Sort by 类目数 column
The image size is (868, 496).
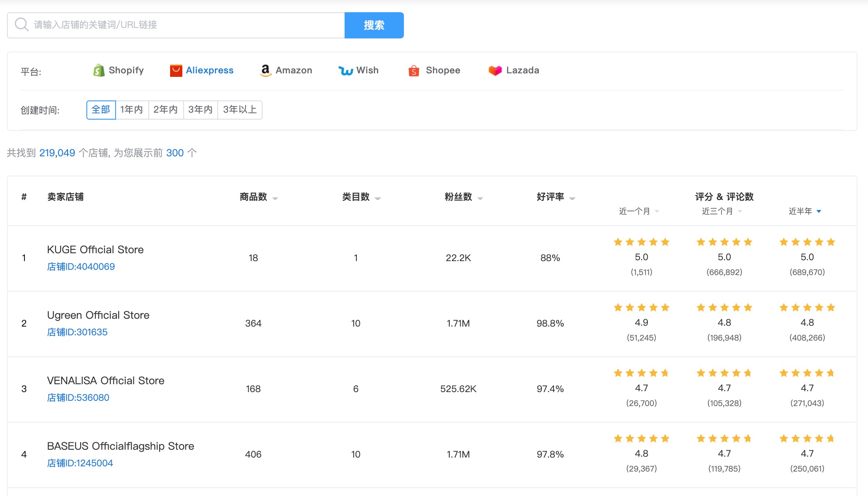(x=362, y=197)
